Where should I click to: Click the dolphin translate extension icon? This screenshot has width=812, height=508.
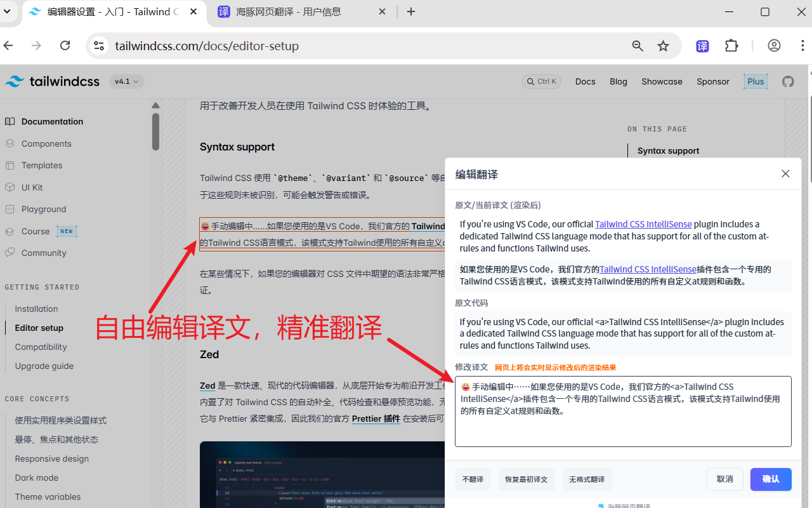(x=702, y=46)
